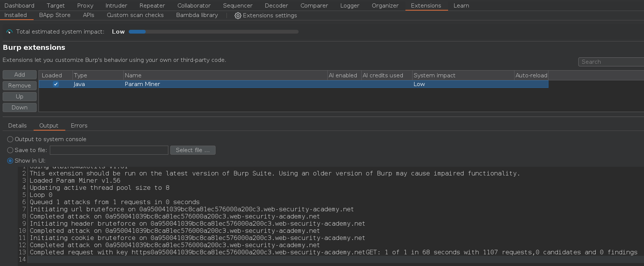Move extension Down in the list
Image resolution: width=644 pixels, height=266 pixels.
pos(20,108)
